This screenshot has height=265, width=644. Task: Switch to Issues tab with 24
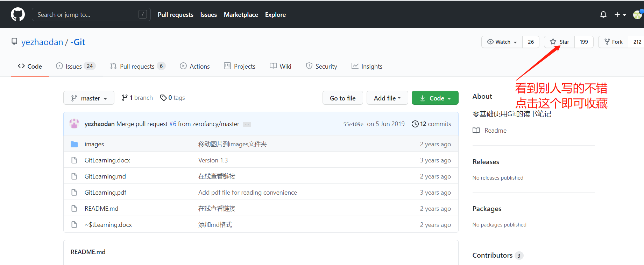click(76, 66)
